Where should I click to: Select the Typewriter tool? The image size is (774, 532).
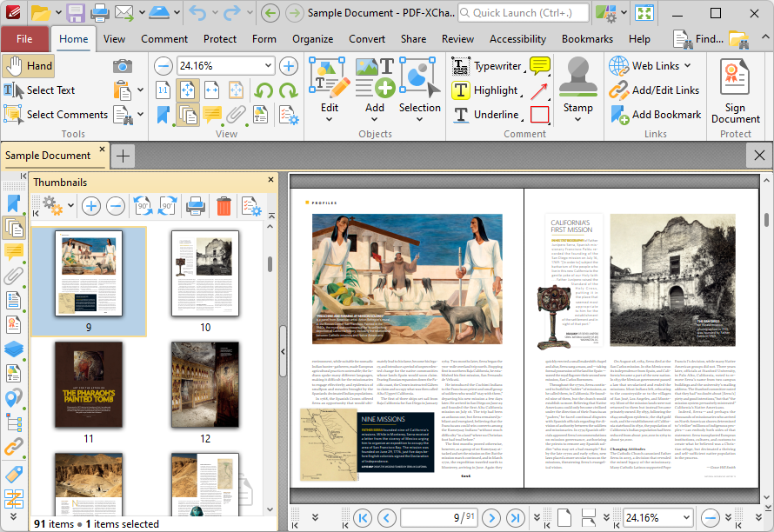(487, 66)
